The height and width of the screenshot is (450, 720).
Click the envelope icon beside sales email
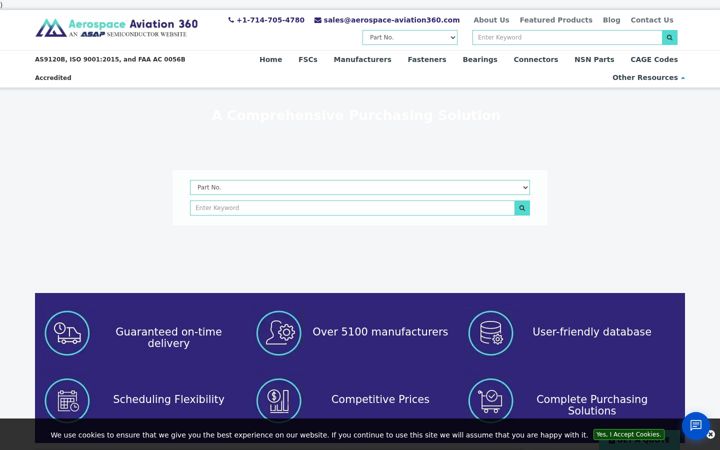(318, 20)
